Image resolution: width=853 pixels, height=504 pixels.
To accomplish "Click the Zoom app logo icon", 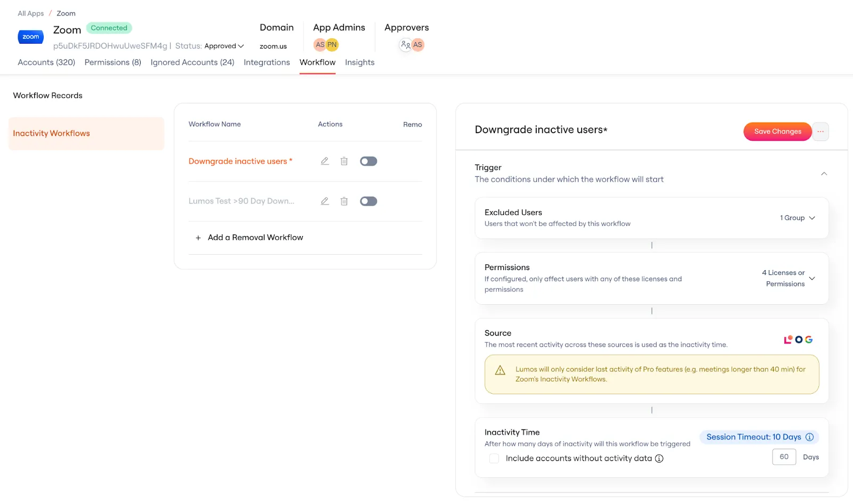I will (30, 37).
